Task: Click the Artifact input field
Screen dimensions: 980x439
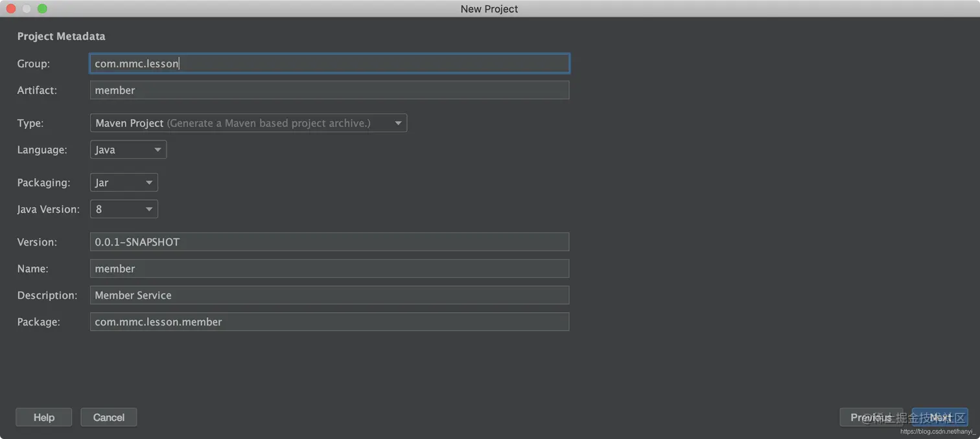Action: [x=329, y=90]
